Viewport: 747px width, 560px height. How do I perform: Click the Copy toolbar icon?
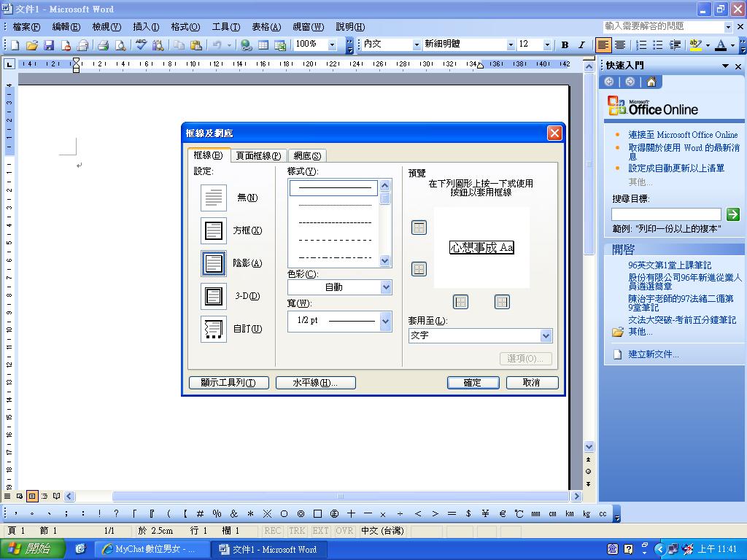coord(179,44)
